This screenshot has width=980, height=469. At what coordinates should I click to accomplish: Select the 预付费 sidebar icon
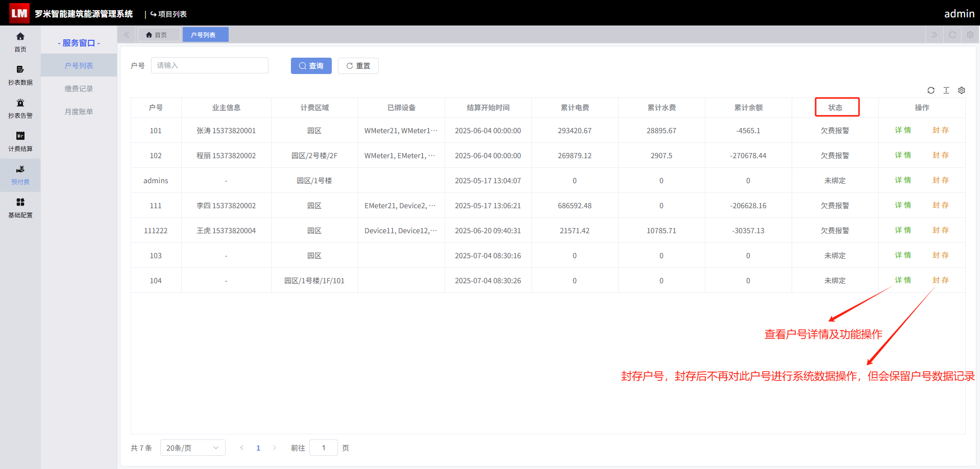(20, 175)
